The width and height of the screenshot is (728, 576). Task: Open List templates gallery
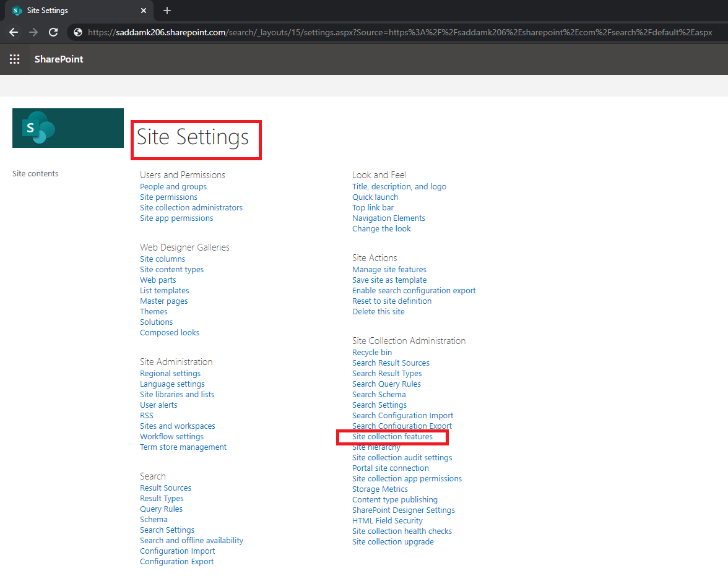pyautogui.click(x=165, y=291)
